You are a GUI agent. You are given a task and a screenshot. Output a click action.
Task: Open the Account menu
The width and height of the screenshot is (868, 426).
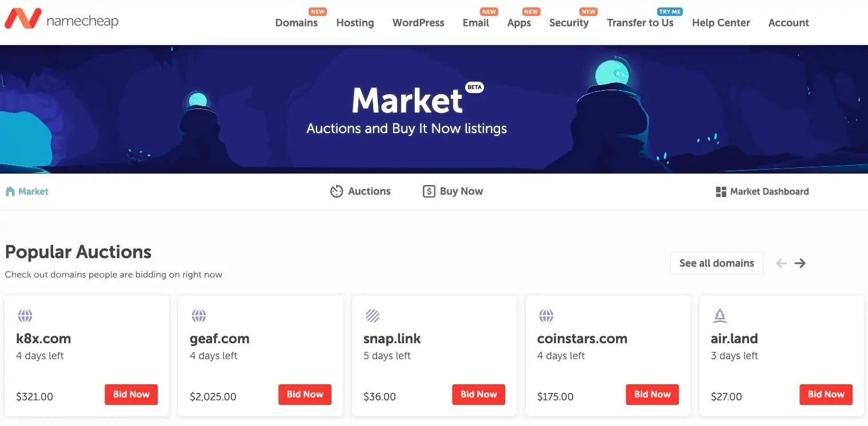[x=789, y=23]
